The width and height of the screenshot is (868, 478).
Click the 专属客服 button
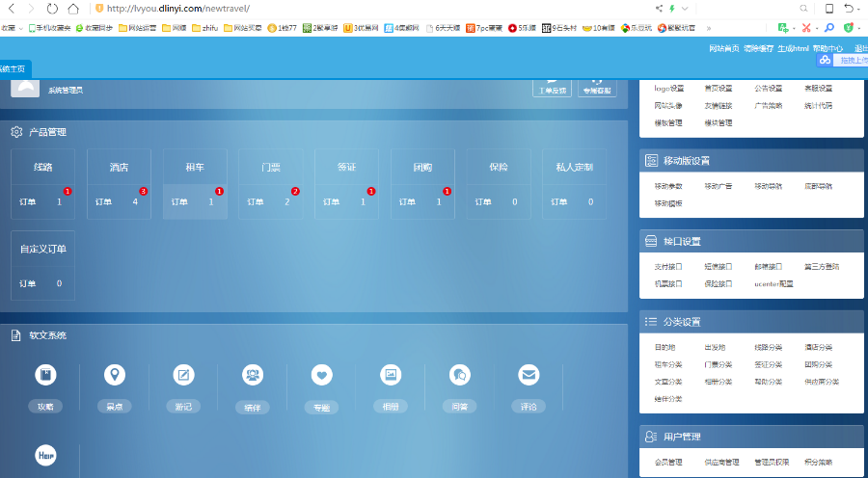597,89
